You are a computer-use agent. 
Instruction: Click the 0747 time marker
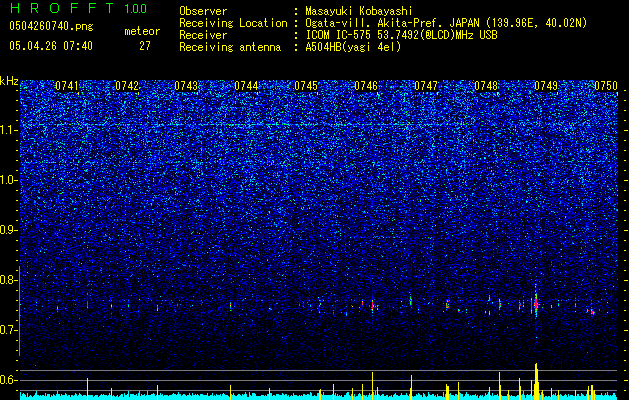pos(426,86)
